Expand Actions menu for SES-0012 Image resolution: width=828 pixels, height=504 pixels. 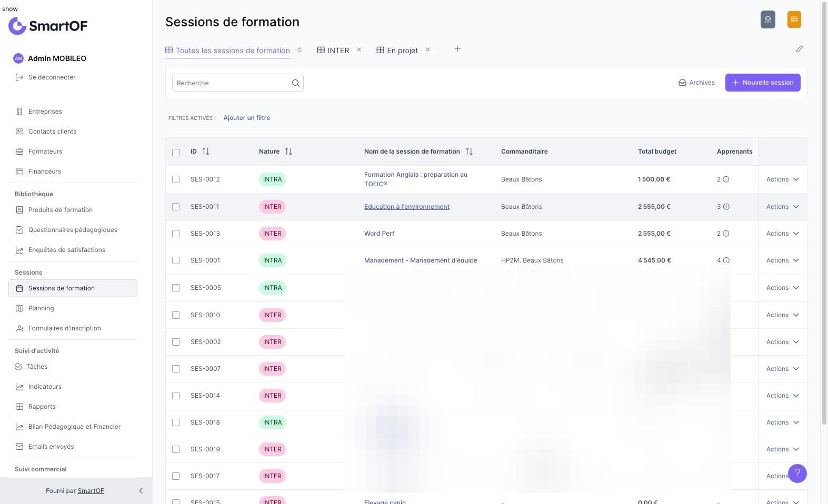pos(783,179)
